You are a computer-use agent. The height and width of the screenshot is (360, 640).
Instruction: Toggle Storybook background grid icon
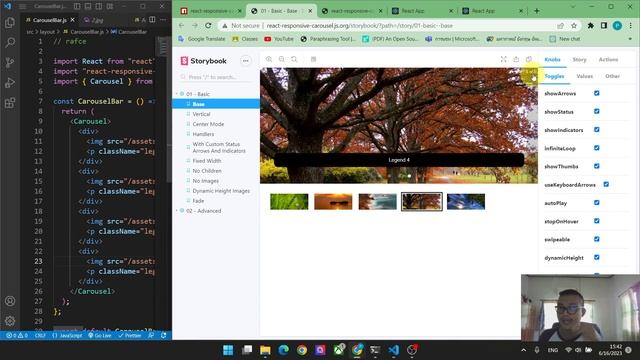click(313, 59)
